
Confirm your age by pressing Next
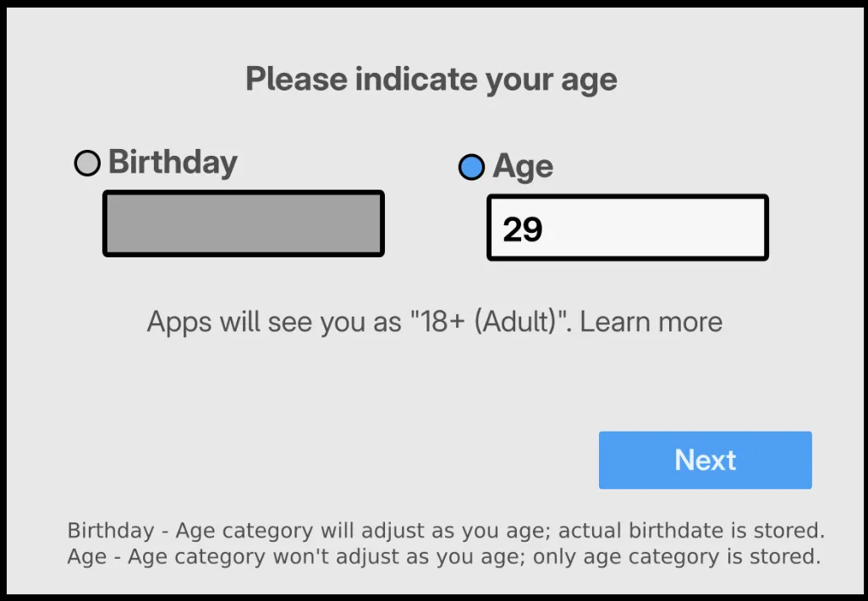[705, 460]
